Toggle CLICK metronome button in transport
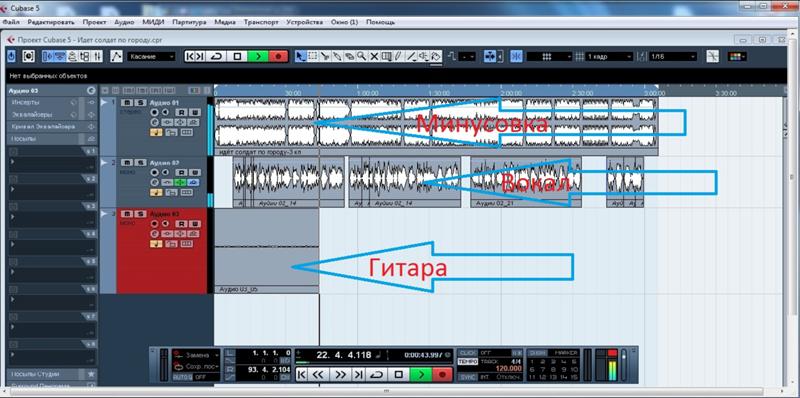 point(467,353)
